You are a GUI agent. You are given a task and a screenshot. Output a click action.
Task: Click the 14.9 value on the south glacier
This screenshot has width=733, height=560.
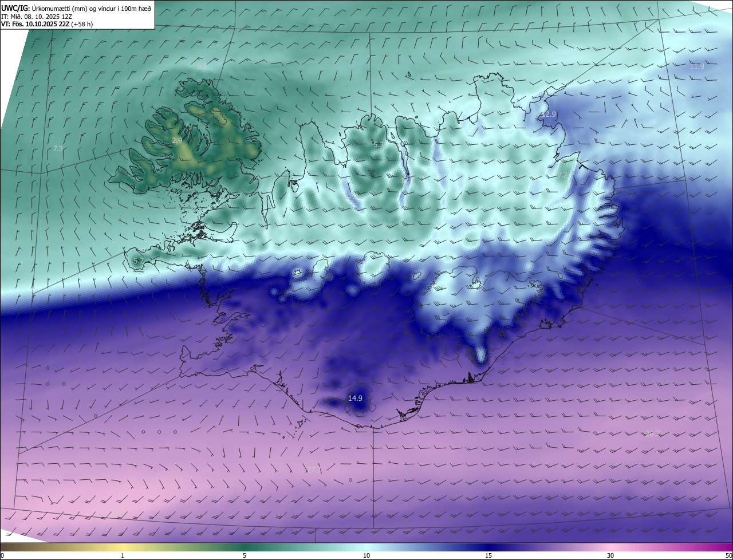tap(355, 398)
